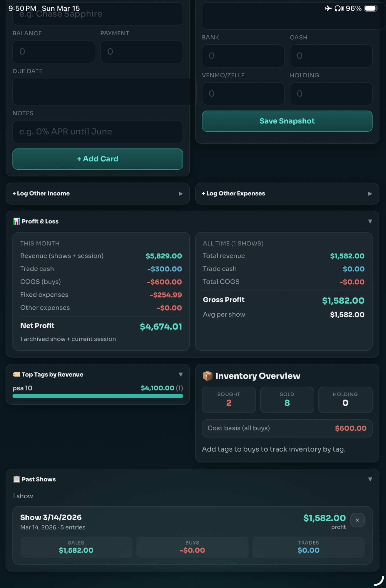The width and height of the screenshot is (386, 588).
Task: Click the Gross Profit $1,582.00 value
Action: [343, 300]
